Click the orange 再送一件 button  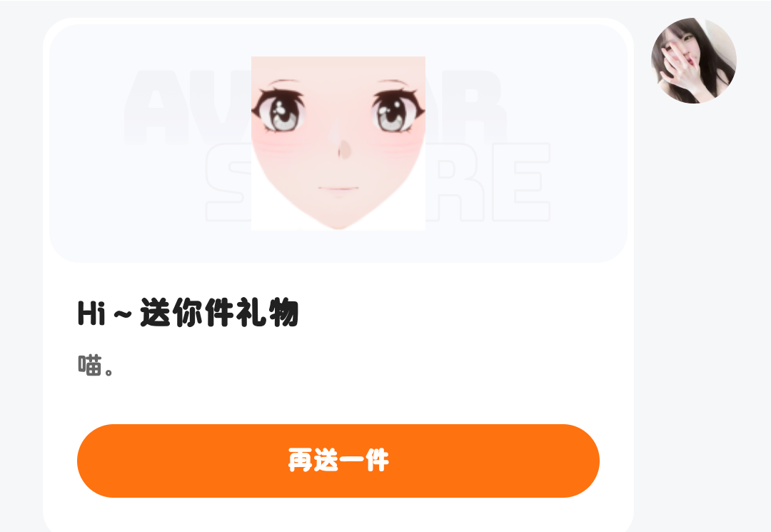pos(338,461)
